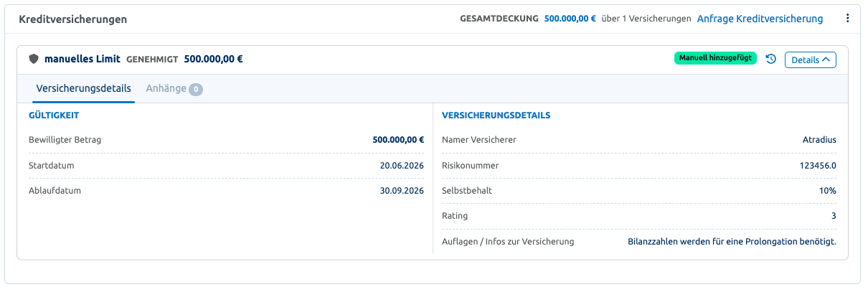Screen dimensions: 868x289
Task: Click the Selbstbehalt label
Action: click(x=467, y=191)
